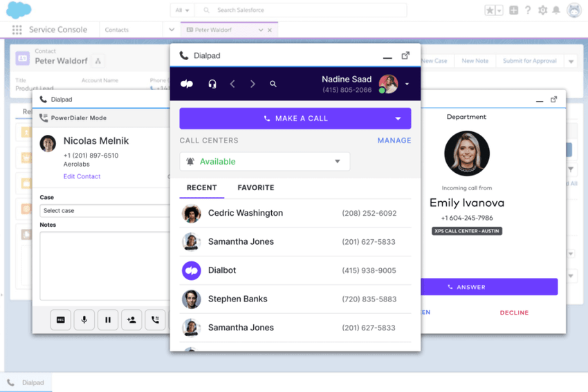Minimize the incoming call Dialpad panel
Viewport: 588px width, 392px height.
coord(540,101)
